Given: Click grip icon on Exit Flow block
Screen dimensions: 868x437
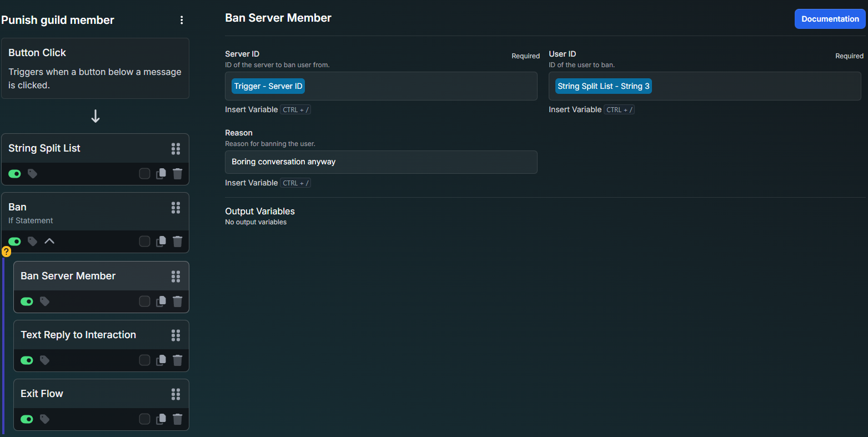Looking at the screenshot, I should click(x=176, y=394).
